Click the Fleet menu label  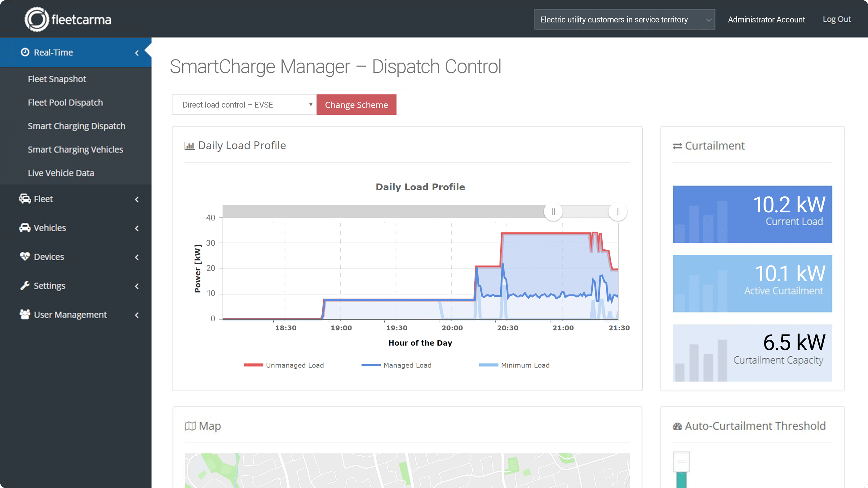tap(43, 199)
